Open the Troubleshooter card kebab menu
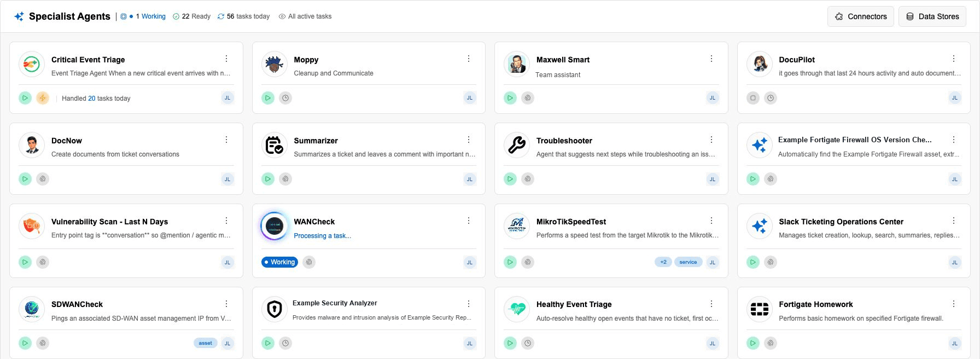 click(711, 140)
